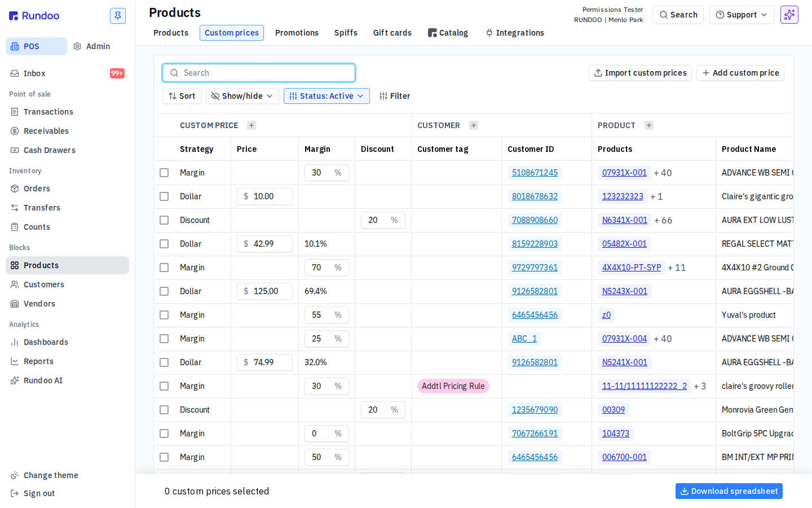812x508 pixels.
Task: Switch to the Products tab
Action: (x=171, y=33)
